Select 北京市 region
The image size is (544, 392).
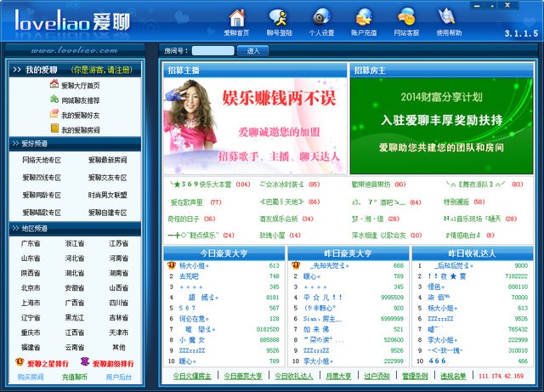click(31, 288)
